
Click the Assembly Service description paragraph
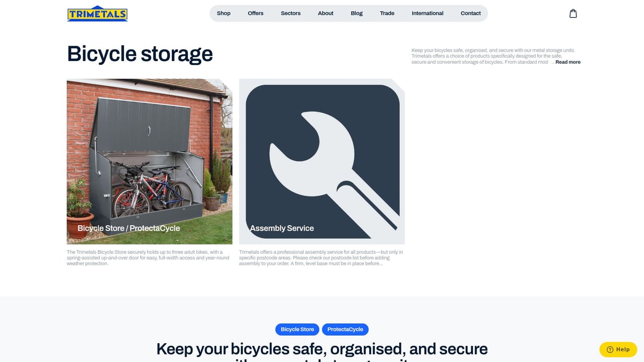[321, 257]
